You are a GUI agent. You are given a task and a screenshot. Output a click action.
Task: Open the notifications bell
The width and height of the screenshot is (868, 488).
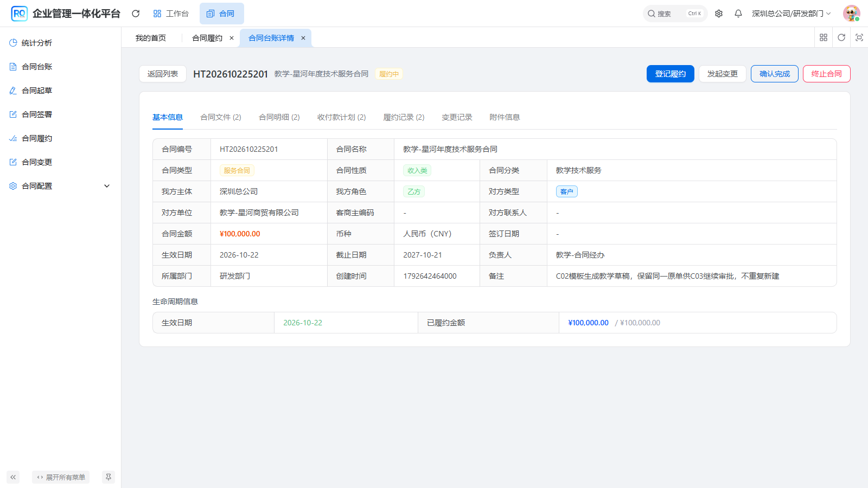738,14
